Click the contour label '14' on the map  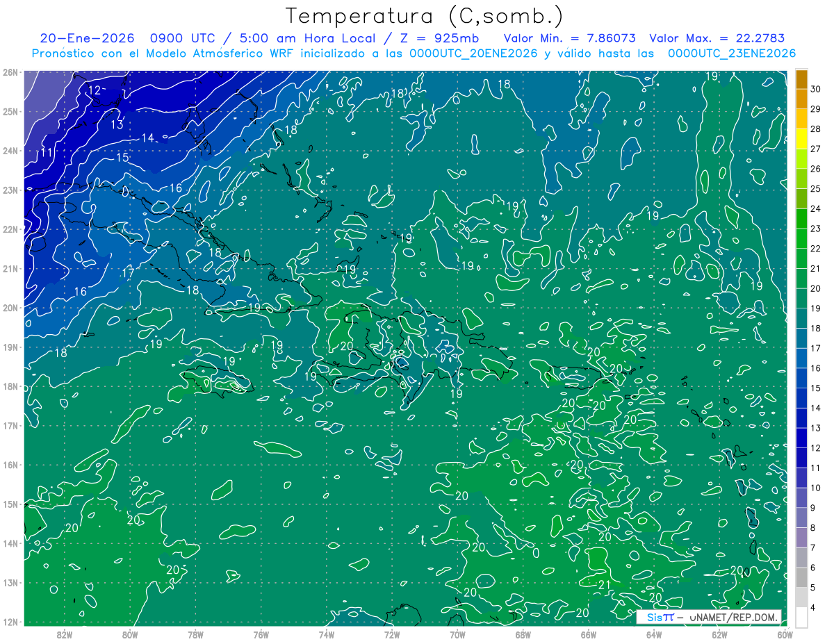[147, 138]
